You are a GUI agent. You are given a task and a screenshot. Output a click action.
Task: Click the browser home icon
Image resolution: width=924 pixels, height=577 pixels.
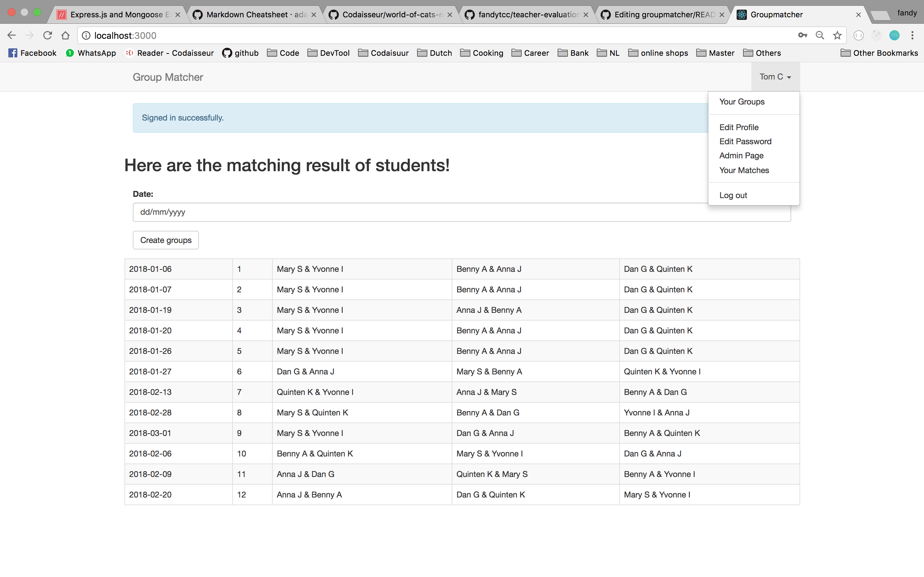pyautogui.click(x=65, y=36)
